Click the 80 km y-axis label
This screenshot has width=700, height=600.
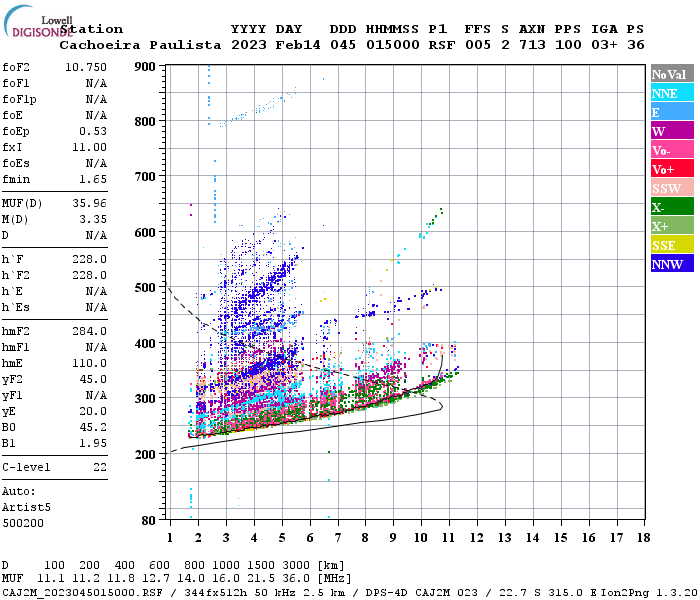coord(149,521)
